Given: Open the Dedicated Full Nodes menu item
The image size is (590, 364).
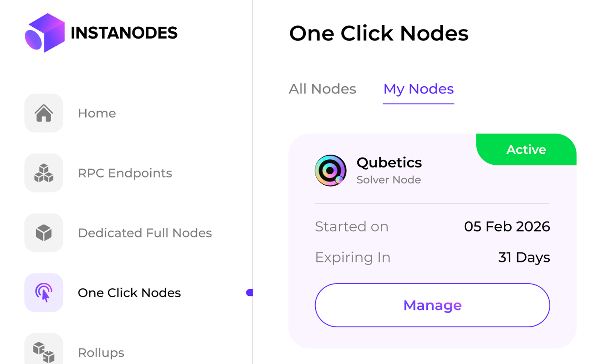Looking at the screenshot, I should pos(145,233).
